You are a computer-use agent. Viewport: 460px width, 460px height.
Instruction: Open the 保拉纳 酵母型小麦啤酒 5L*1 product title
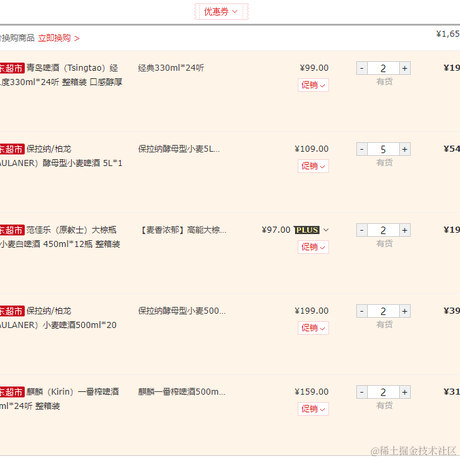click(x=62, y=156)
